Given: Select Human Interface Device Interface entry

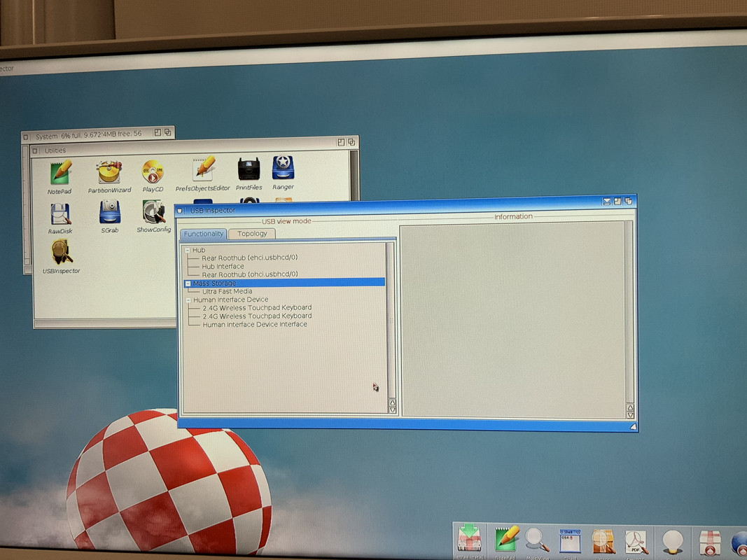Looking at the screenshot, I should 255,324.
